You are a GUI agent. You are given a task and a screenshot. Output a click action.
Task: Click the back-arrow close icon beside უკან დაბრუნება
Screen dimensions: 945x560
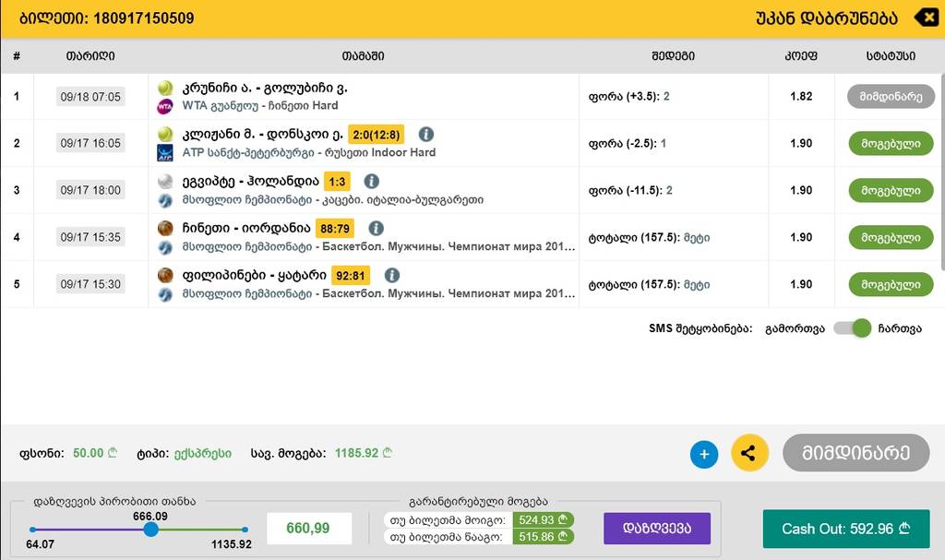click(x=927, y=18)
